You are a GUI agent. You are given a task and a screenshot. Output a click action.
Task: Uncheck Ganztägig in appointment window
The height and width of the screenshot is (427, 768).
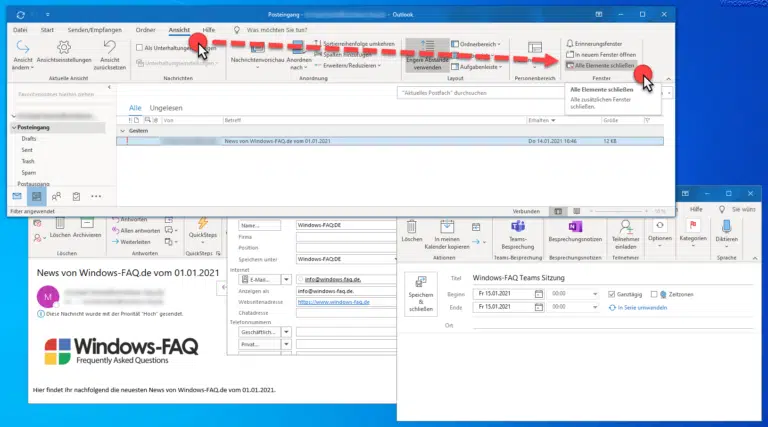tap(611, 294)
